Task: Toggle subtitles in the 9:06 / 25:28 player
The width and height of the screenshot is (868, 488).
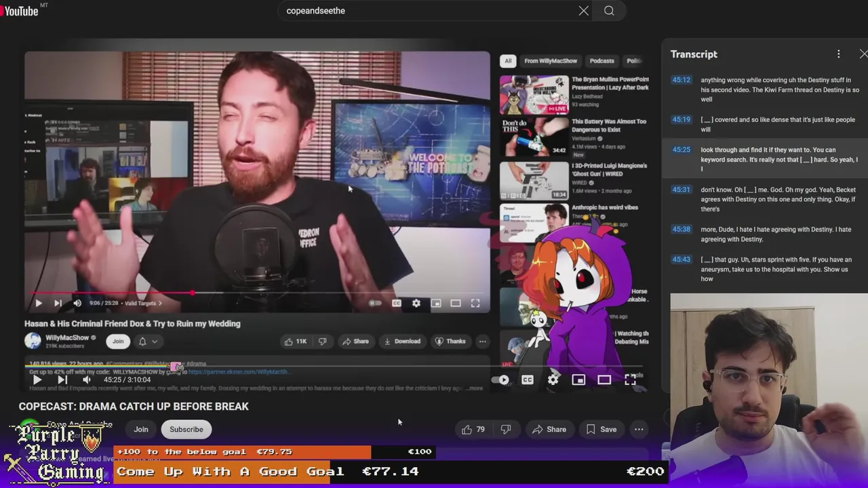Action: pyautogui.click(x=397, y=304)
